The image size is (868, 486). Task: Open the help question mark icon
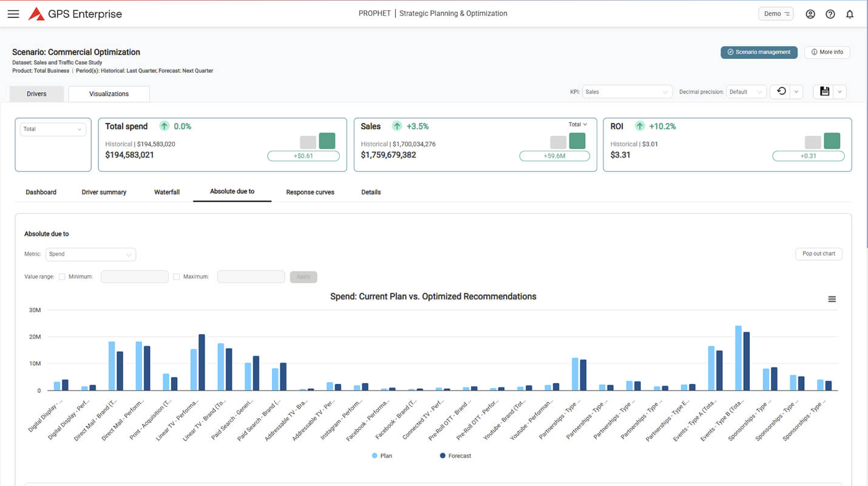(830, 14)
